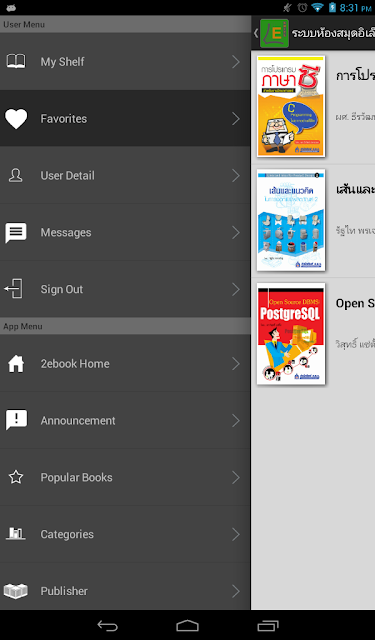
Task: Tap the User Detail person icon
Action: 16,176
